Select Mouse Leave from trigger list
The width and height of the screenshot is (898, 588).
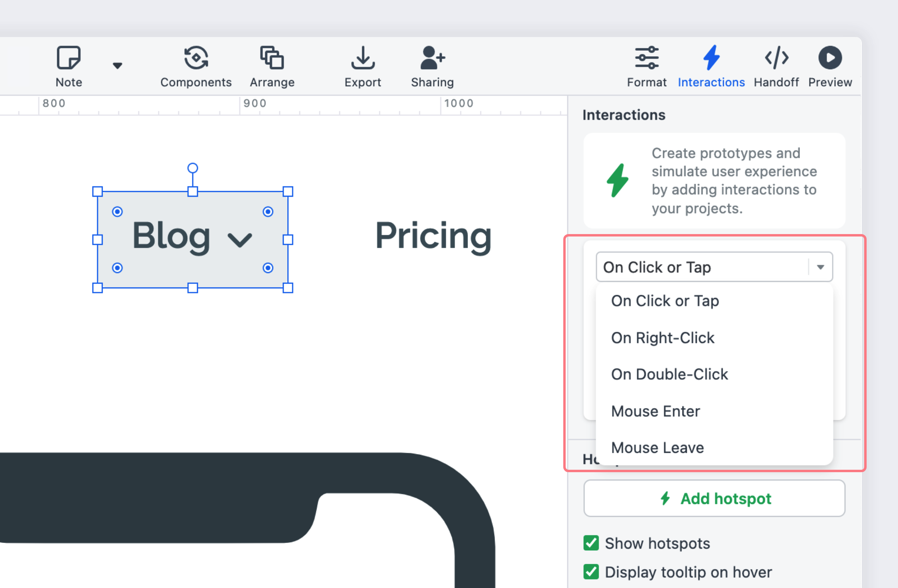coord(657,448)
